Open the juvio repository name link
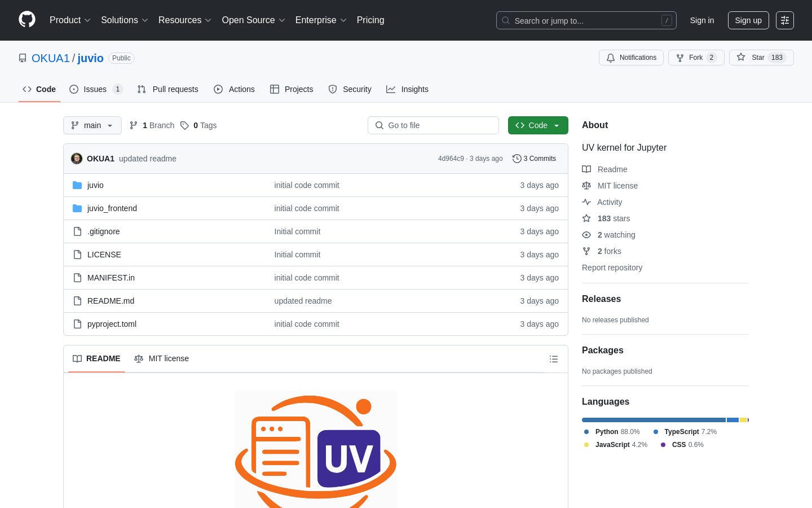 pos(90,58)
